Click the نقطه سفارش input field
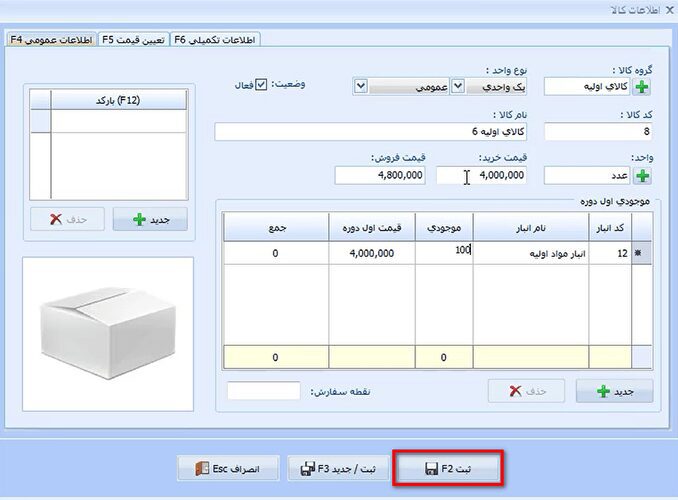 264,391
